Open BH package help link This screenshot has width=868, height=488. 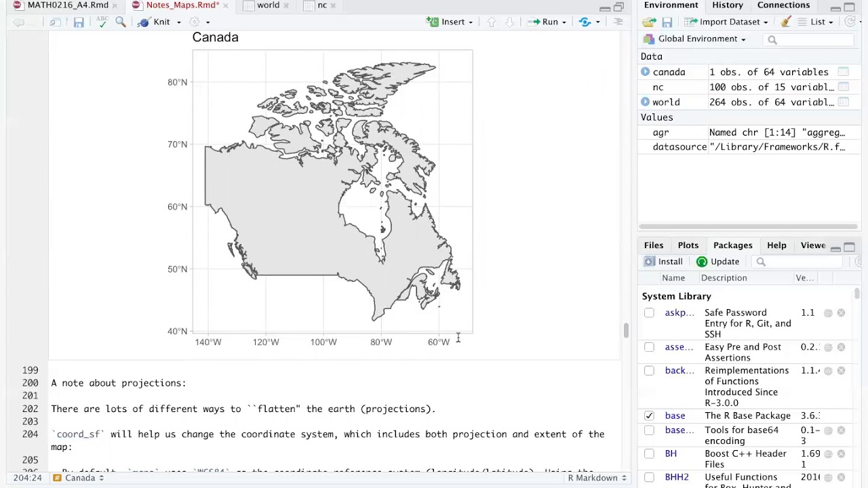coord(671,454)
